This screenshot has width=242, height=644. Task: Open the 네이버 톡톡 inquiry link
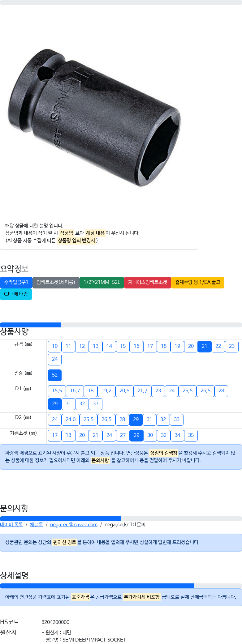pyautogui.click(x=11, y=525)
